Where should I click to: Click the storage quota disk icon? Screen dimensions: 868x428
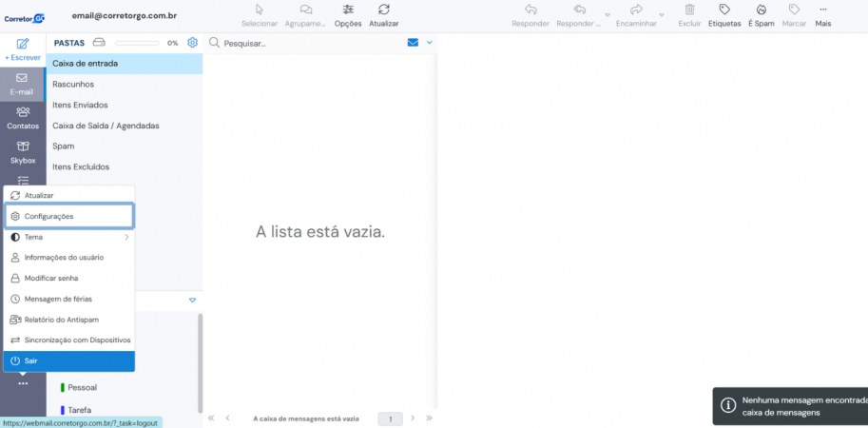tap(99, 43)
